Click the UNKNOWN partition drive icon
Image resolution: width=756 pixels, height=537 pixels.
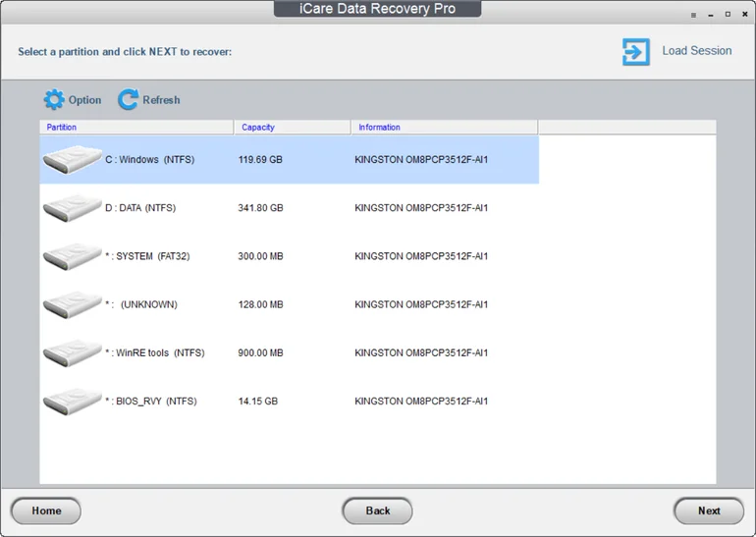[72, 304]
